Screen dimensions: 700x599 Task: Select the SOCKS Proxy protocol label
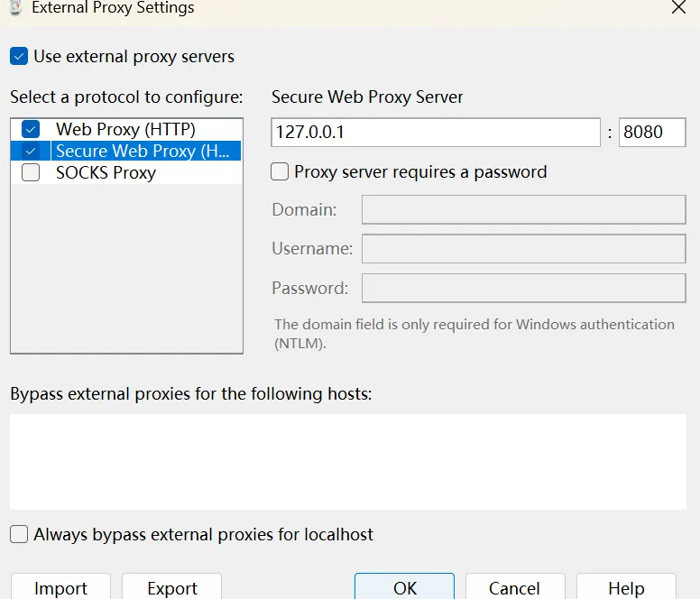point(106,172)
